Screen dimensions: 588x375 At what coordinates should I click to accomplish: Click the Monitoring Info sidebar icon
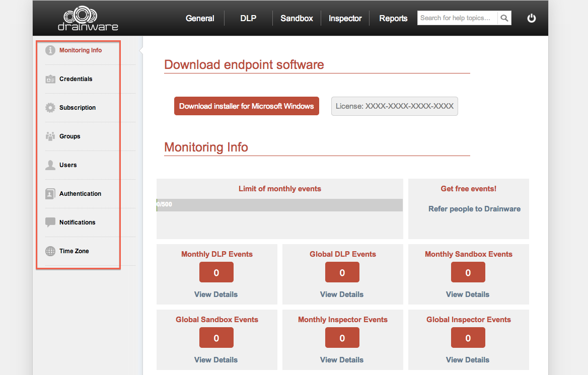point(50,50)
